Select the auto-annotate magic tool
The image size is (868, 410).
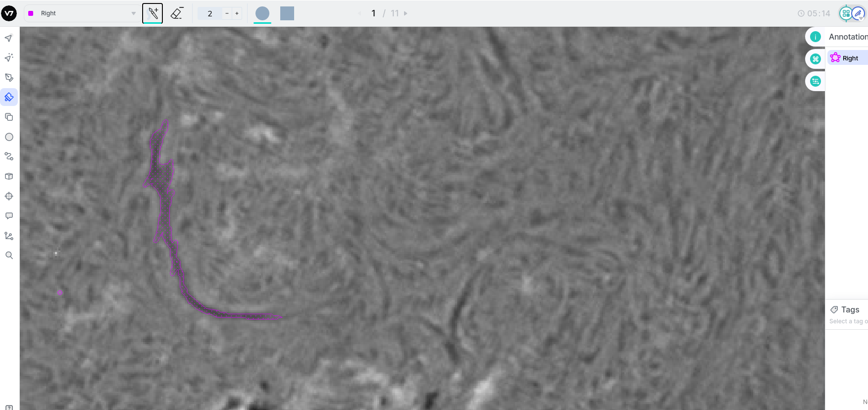[9, 58]
